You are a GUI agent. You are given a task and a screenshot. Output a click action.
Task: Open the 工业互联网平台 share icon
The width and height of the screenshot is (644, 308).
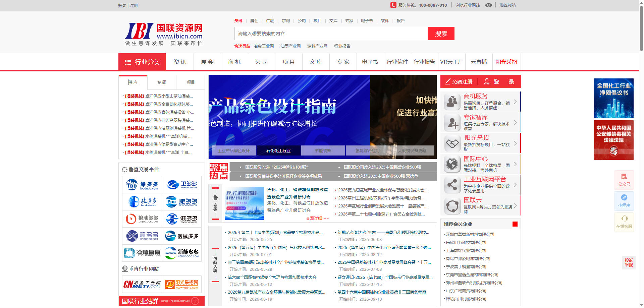(452, 185)
